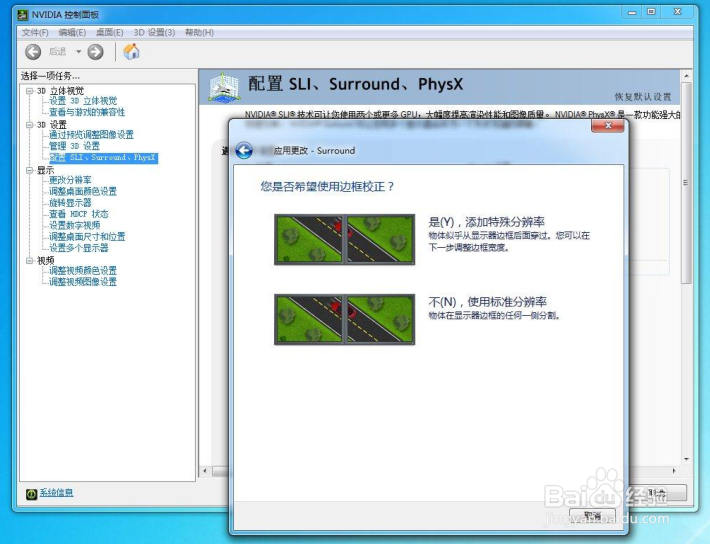This screenshot has height=544, width=710.
Task: Click 取消 button in Surround dialog
Action: (x=592, y=516)
